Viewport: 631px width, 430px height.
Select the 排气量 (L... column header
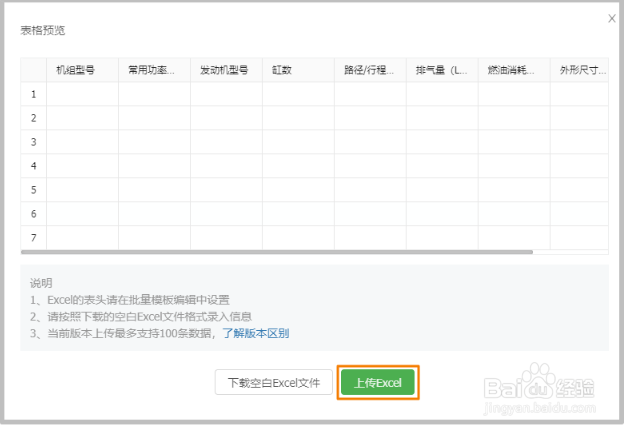443,70
